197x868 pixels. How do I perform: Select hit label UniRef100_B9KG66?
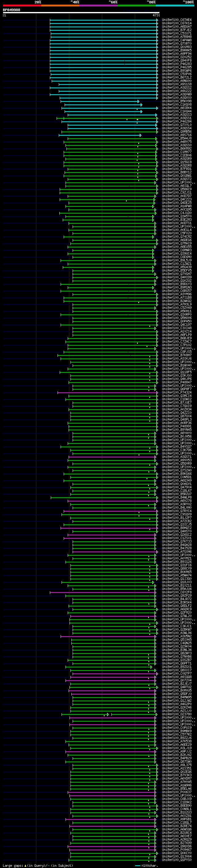177,474
